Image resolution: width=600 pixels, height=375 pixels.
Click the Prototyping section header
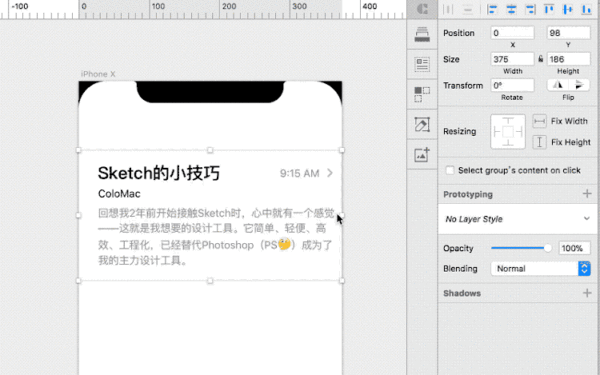click(x=468, y=194)
